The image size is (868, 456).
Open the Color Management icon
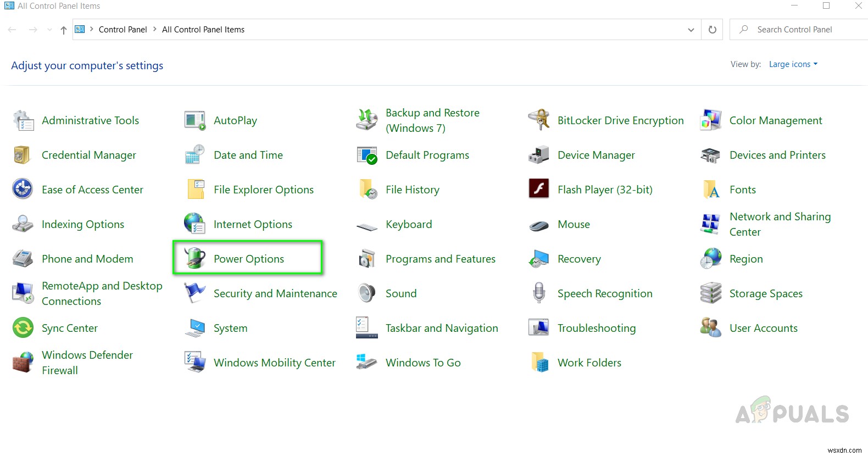pyautogui.click(x=710, y=120)
